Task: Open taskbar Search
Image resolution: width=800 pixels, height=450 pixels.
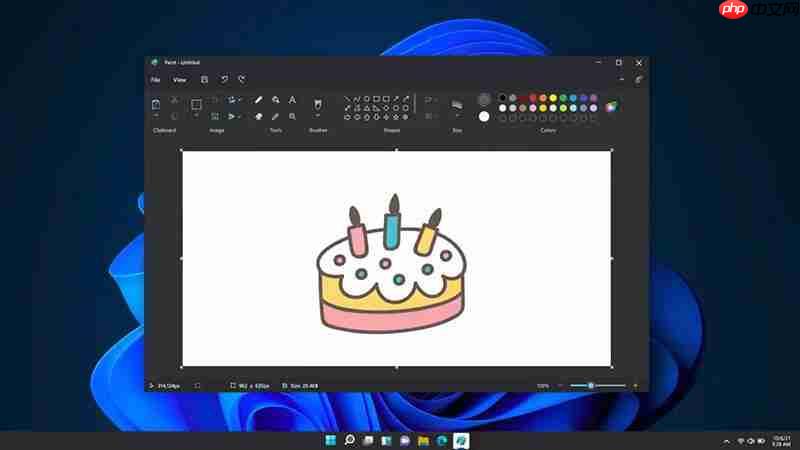Action: [349, 440]
